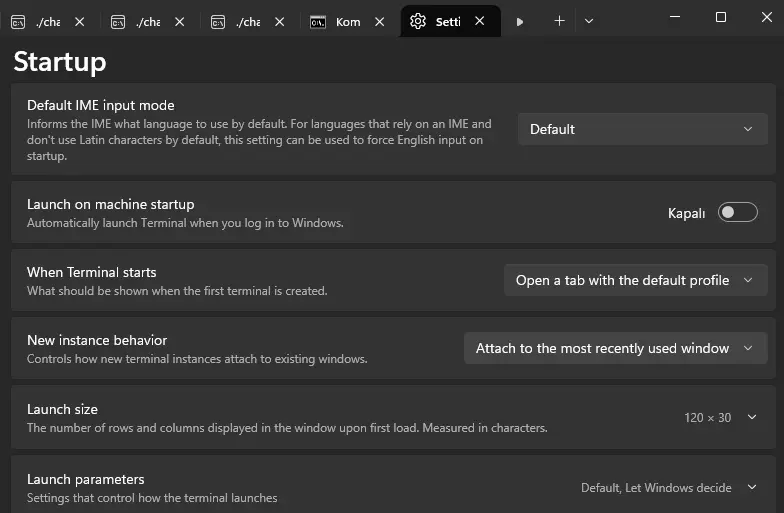The height and width of the screenshot is (513, 784).
Task: Enable Launch on machine startup toggle
Action: [737, 212]
